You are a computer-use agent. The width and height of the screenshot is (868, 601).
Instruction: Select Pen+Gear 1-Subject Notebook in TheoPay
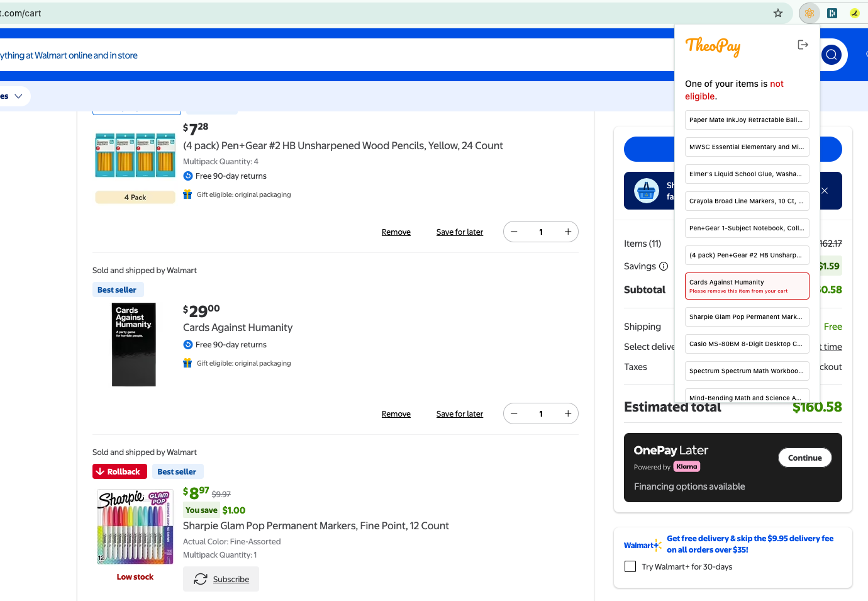coord(747,228)
